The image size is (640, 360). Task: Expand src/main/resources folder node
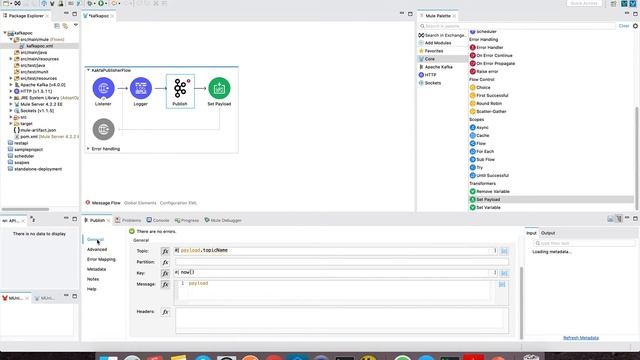coord(11,59)
